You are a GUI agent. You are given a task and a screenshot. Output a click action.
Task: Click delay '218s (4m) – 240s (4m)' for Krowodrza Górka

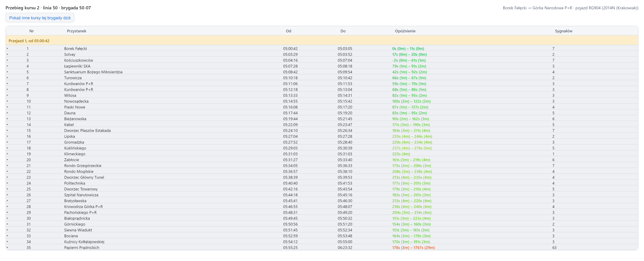click(x=412, y=206)
